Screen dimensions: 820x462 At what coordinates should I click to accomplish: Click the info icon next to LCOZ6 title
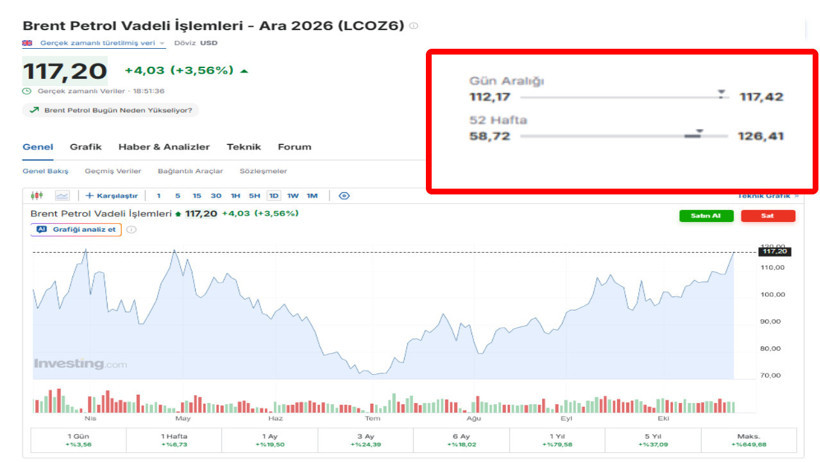414,26
